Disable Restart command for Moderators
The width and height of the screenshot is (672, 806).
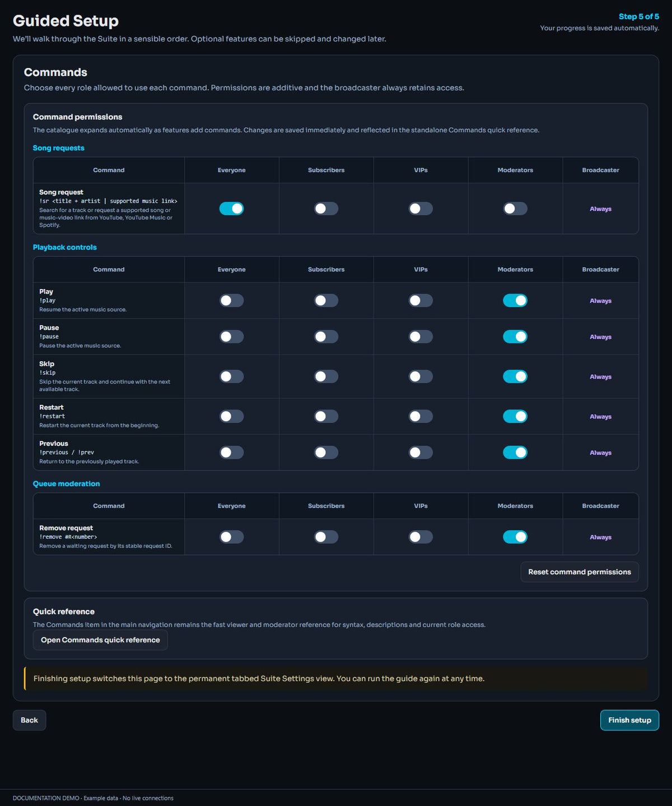pyautogui.click(x=515, y=416)
